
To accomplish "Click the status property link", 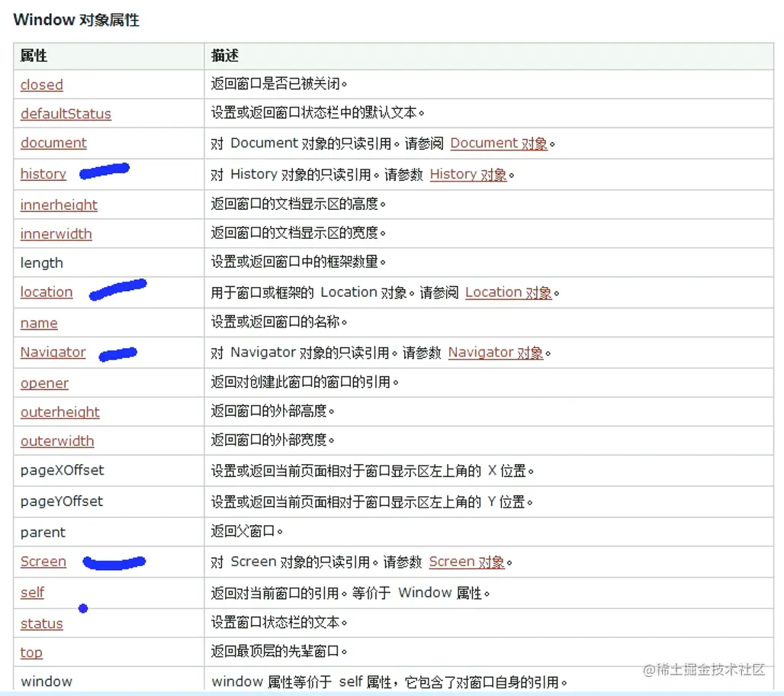I will 41,623.
